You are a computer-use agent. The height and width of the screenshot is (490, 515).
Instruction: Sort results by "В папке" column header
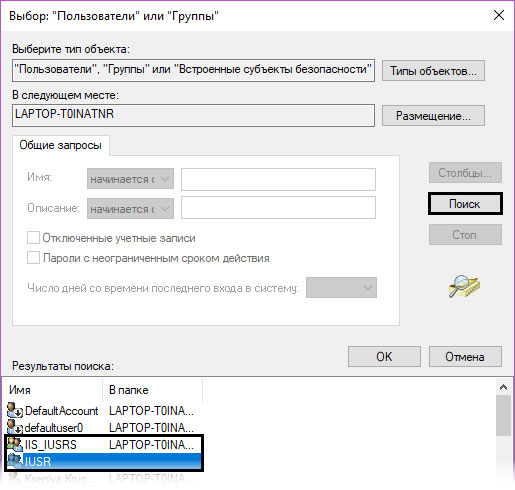click(x=152, y=390)
